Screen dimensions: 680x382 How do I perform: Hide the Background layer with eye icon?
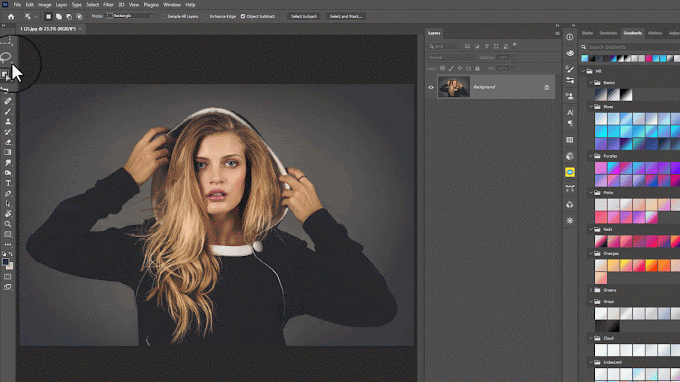431,87
